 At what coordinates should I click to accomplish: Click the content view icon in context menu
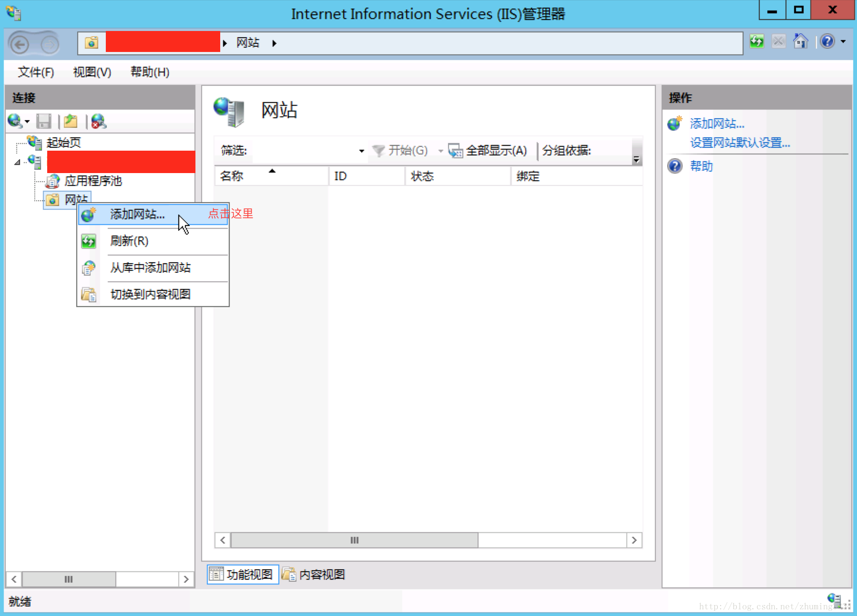(89, 295)
